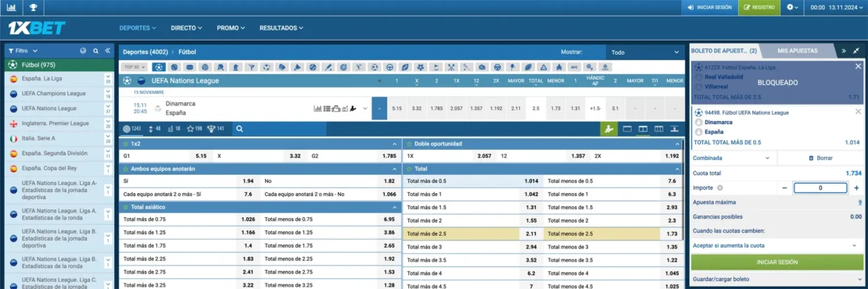868x289 pixels.
Task: Click INICIAR SESIÓN in top bar
Action: [710, 8]
